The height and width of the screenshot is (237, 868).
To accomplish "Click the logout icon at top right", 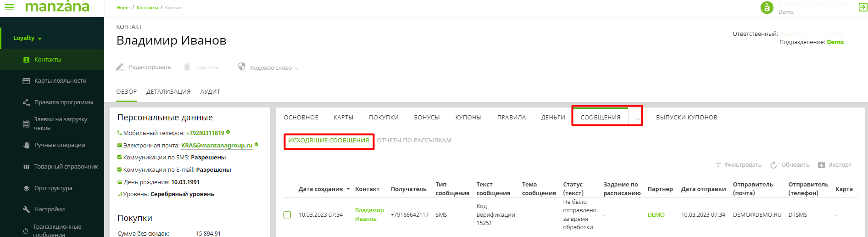I will (x=862, y=7).
